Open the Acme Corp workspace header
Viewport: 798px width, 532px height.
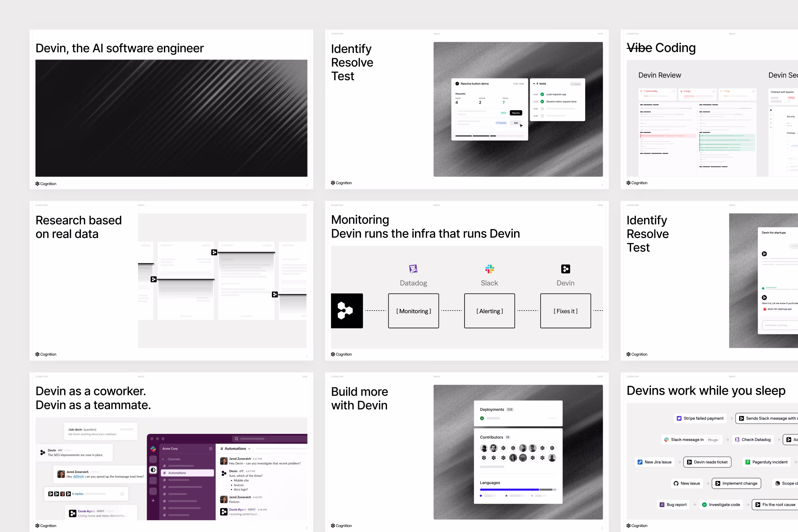[x=187, y=449]
